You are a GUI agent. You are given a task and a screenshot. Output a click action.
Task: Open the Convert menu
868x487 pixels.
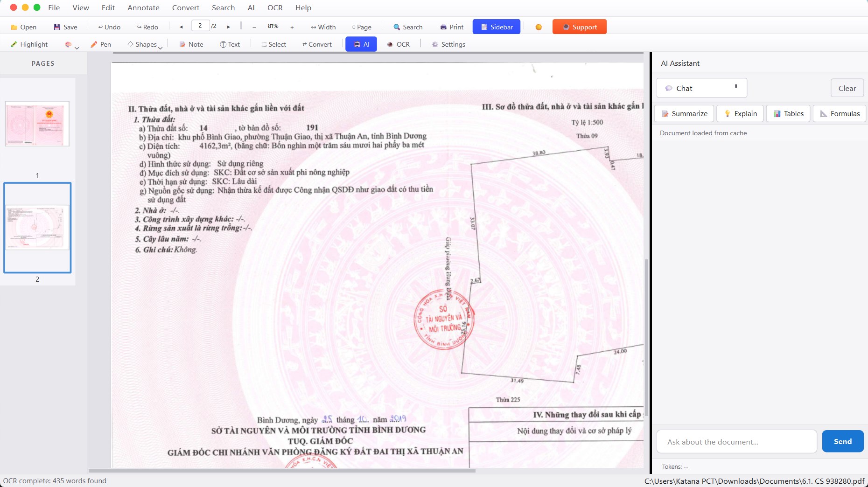[186, 8]
